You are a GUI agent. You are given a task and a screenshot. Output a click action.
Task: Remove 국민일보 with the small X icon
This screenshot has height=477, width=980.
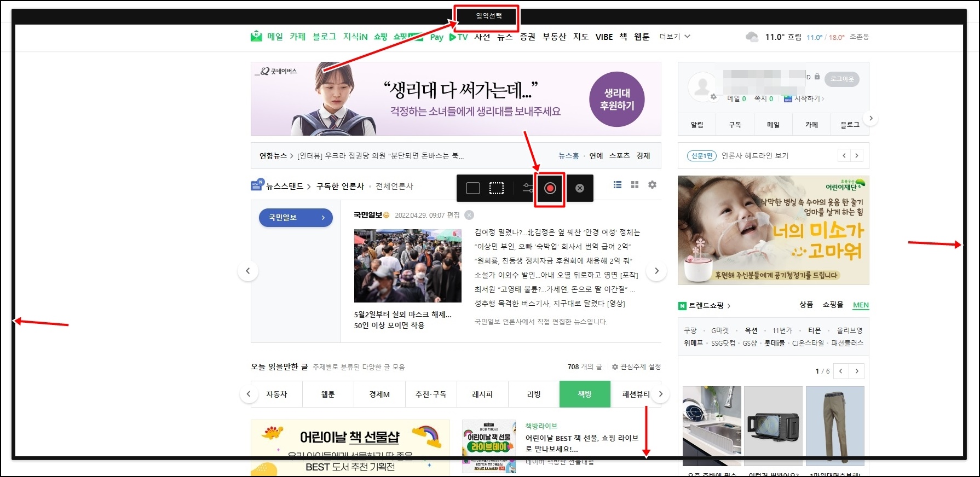(469, 215)
